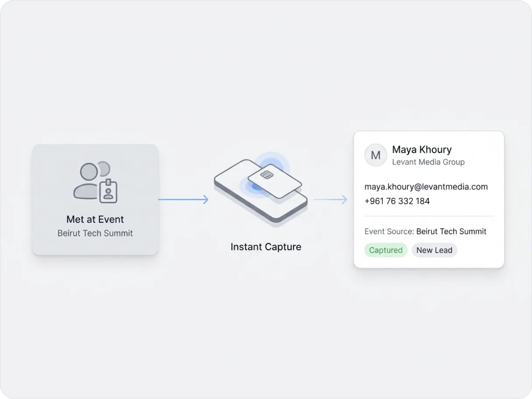Click the arrow pointing to contact card
This screenshot has height=399, width=532.
pyautogui.click(x=330, y=200)
